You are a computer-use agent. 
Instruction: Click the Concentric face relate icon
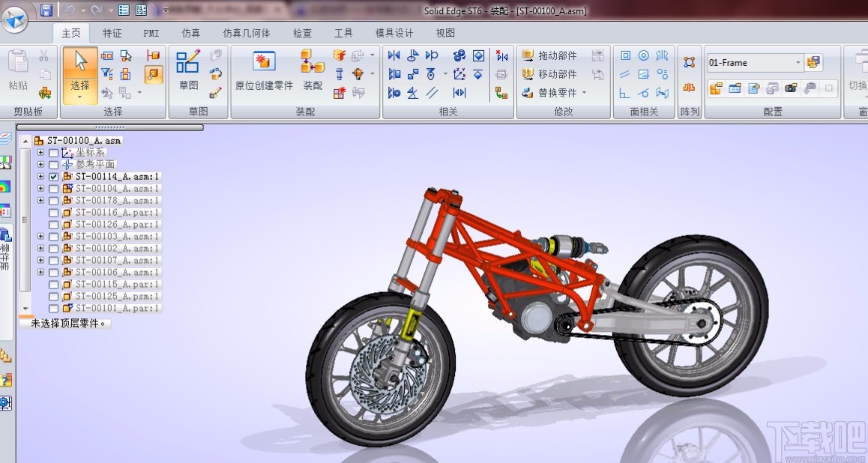pos(644,55)
